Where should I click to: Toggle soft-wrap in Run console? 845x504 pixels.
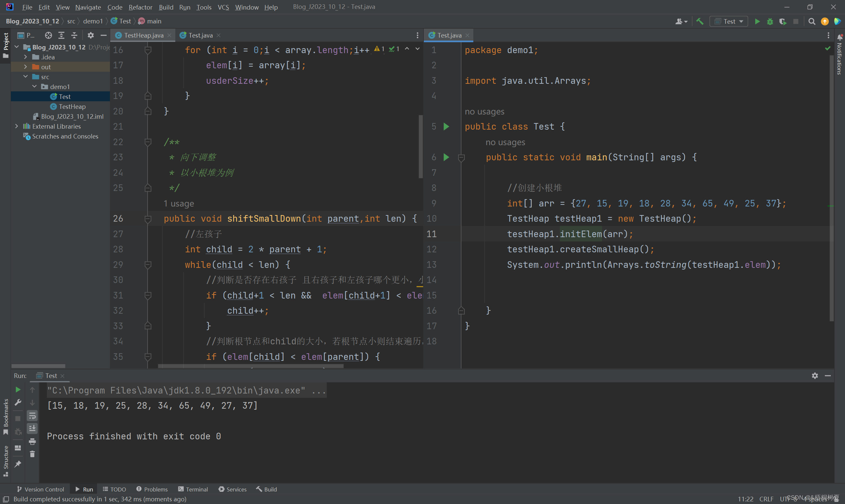click(32, 416)
